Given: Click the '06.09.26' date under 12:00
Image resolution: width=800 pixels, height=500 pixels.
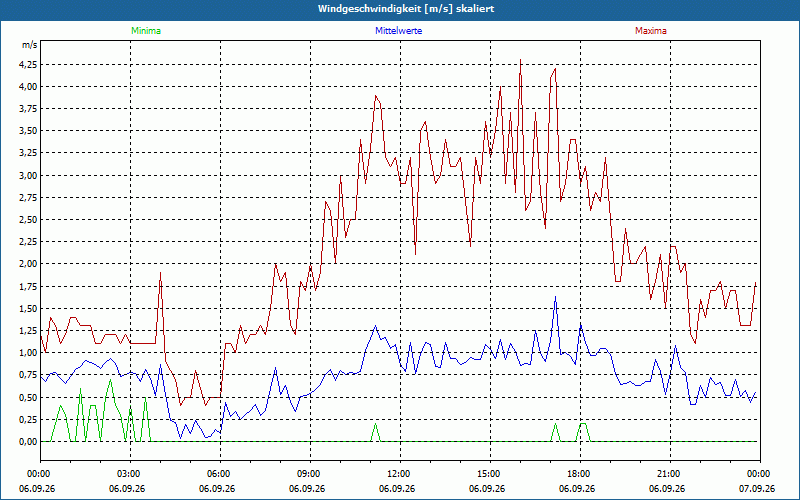Looking at the screenshot, I should tap(397, 489).
